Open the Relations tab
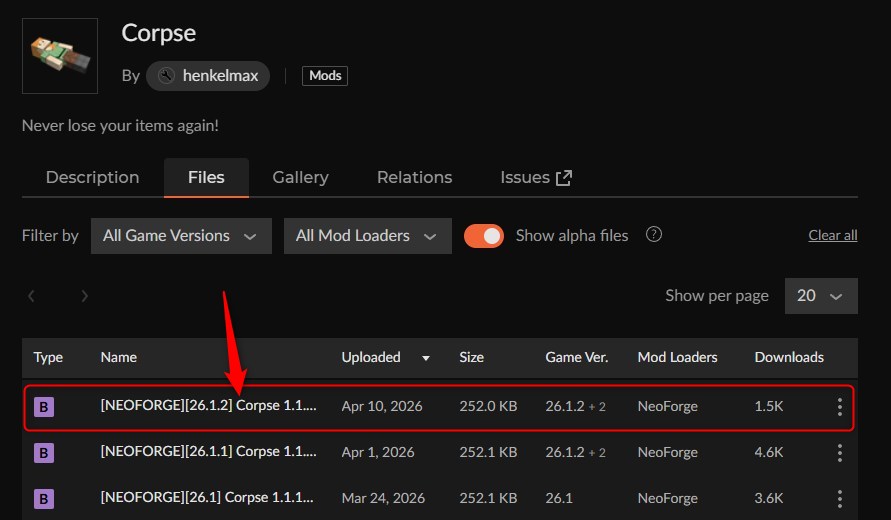This screenshot has width=891, height=520. pyautogui.click(x=414, y=177)
